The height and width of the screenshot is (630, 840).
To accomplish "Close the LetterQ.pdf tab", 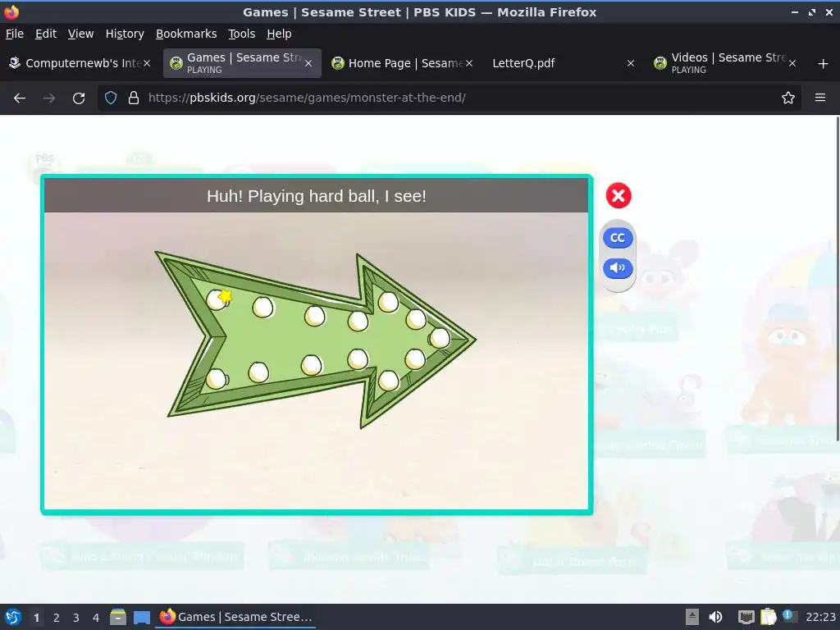I will [631, 63].
